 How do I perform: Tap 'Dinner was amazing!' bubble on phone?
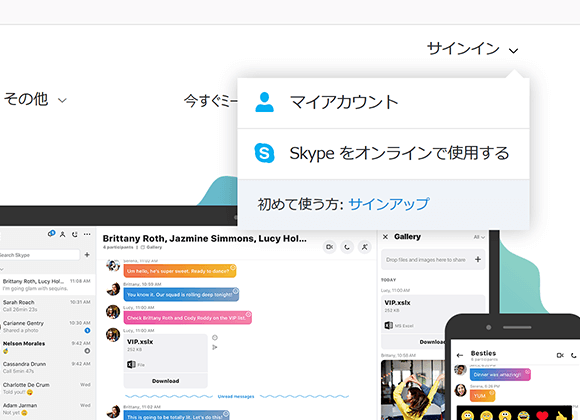click(500, 374)
